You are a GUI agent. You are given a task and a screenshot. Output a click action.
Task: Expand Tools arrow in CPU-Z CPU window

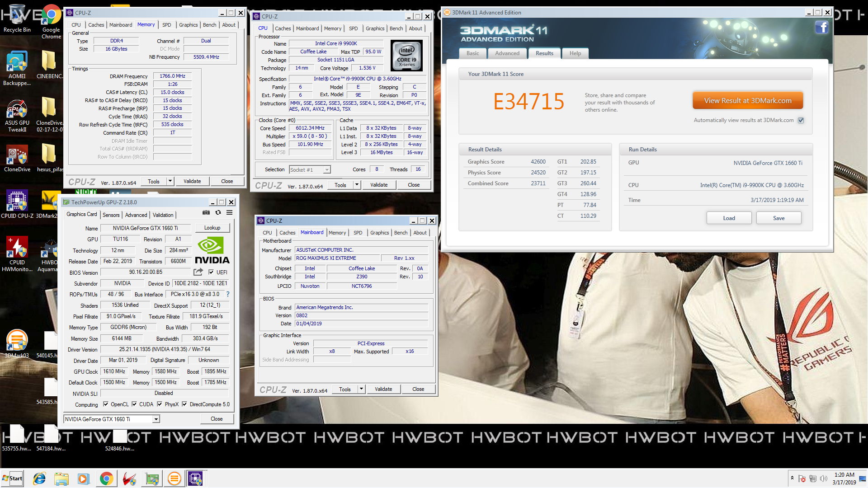(357, 185)
